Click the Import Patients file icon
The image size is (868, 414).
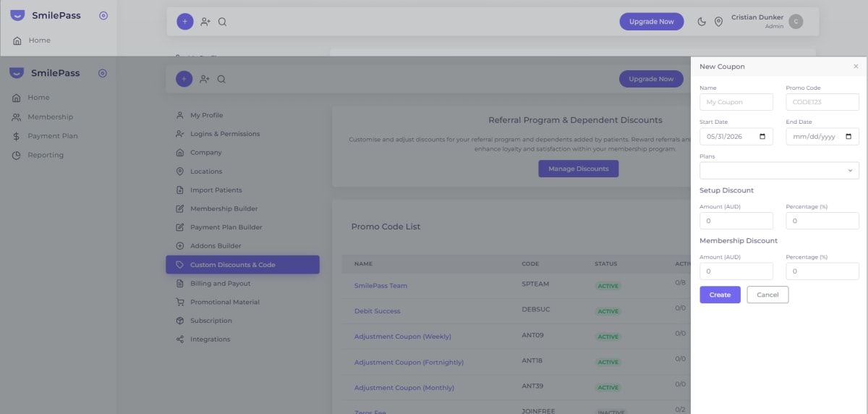[180, 190]
